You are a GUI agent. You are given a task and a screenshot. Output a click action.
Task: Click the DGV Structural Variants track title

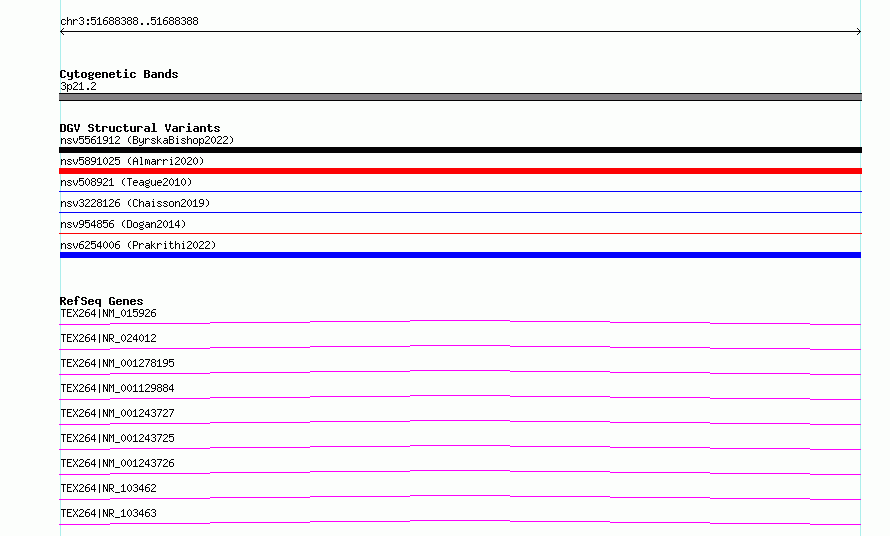coord(140,128)
